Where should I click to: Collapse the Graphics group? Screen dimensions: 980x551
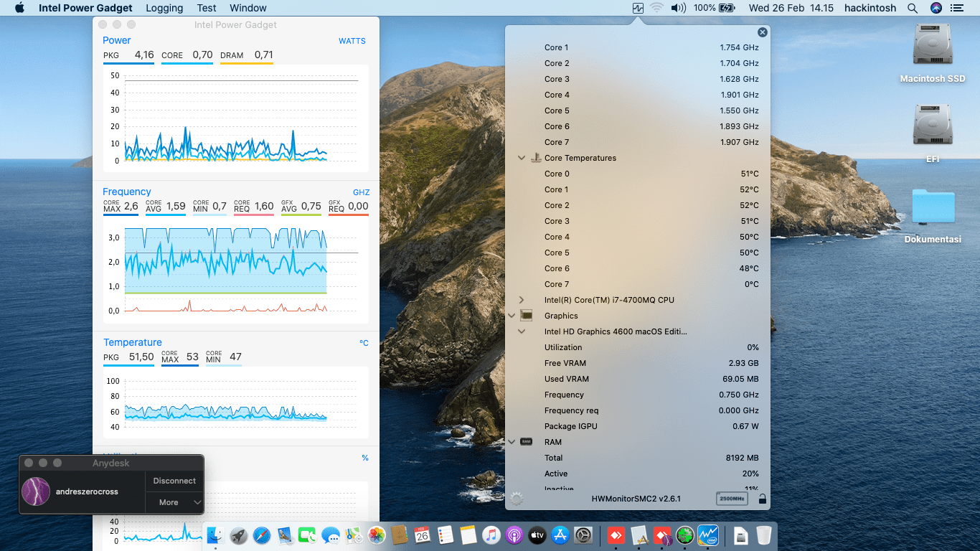(x=512, y=316)
